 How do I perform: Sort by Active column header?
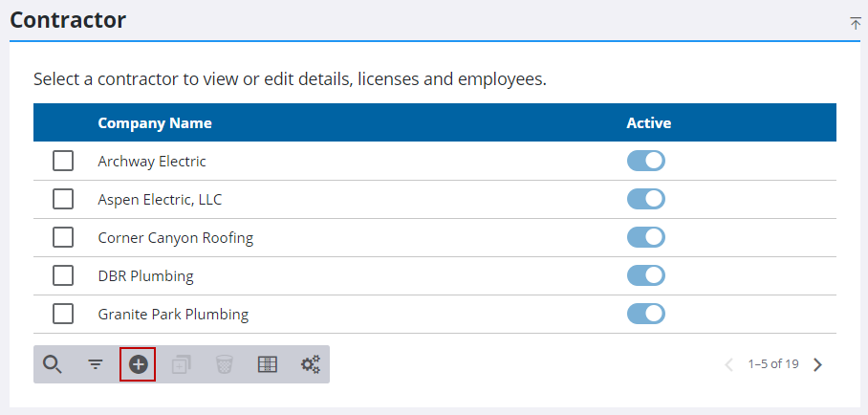tap(649, 123)
